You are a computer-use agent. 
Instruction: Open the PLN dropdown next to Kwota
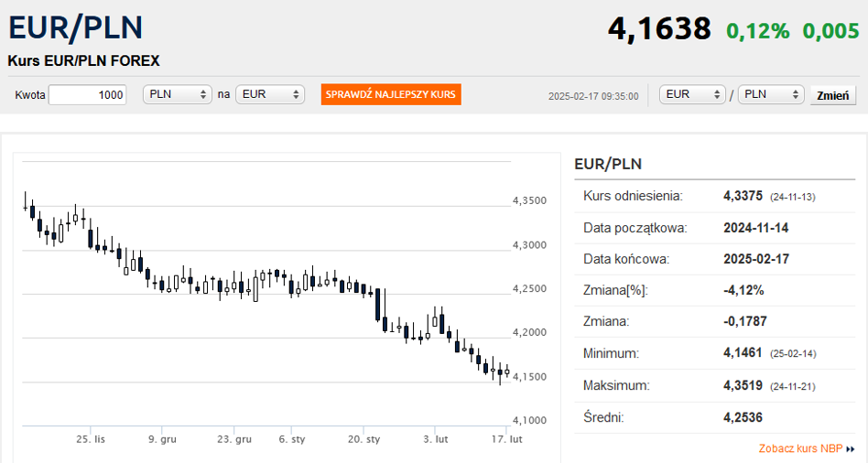[178, 95]
